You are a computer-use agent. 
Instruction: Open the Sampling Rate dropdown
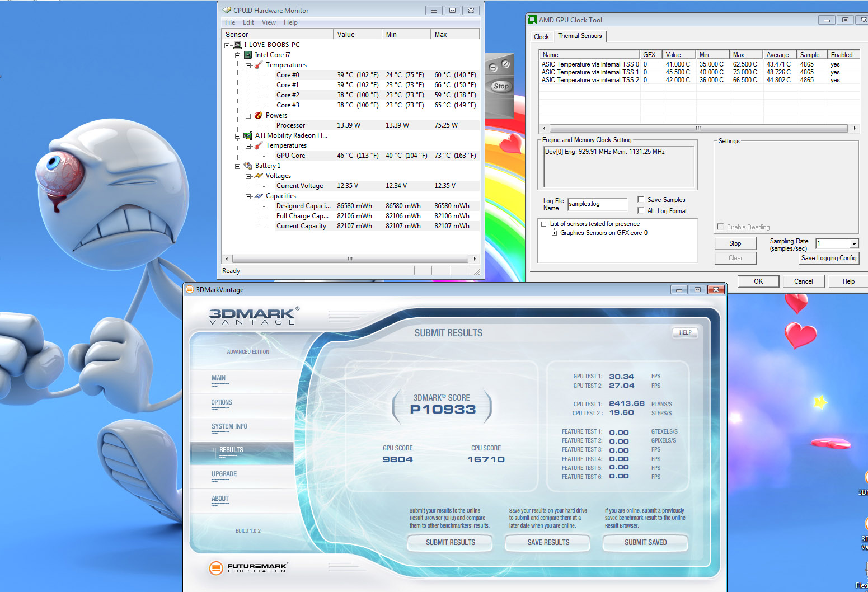(x=854, y=243)
